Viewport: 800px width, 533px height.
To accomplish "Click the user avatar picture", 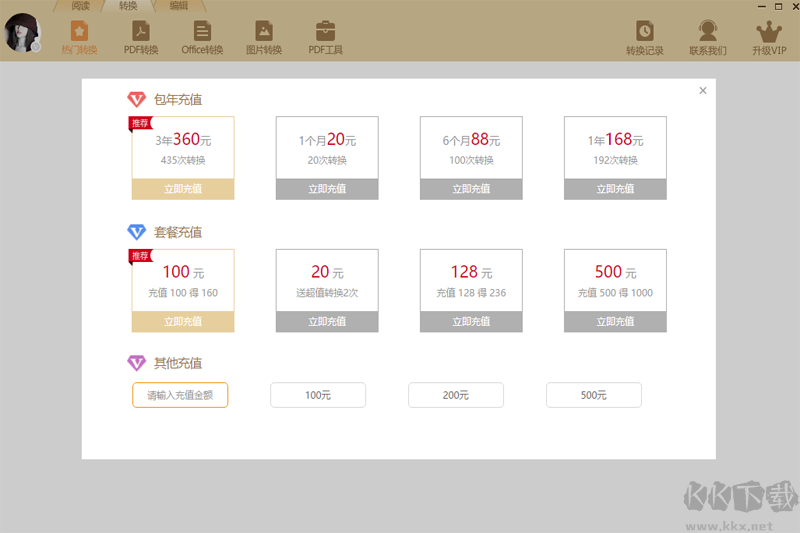I will click(x=21, y=34).
